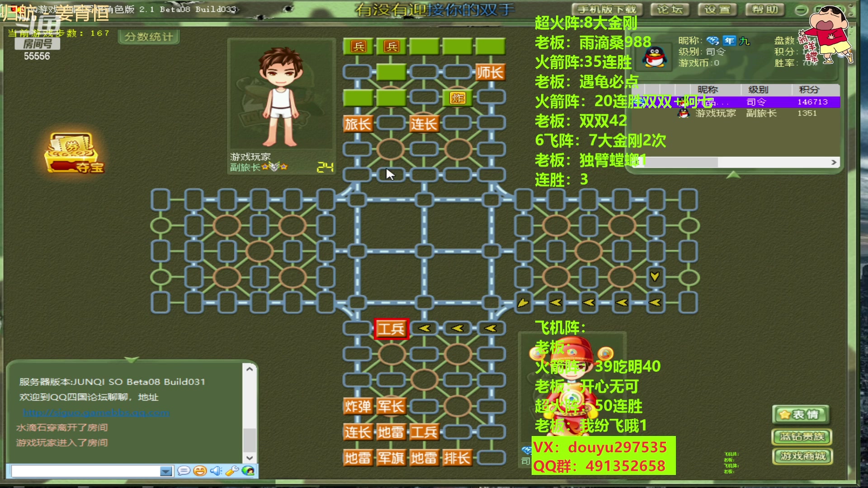Click the chat scrollbar up arrow
Viewport: 868px width, 488px height.
pos(250,369)
